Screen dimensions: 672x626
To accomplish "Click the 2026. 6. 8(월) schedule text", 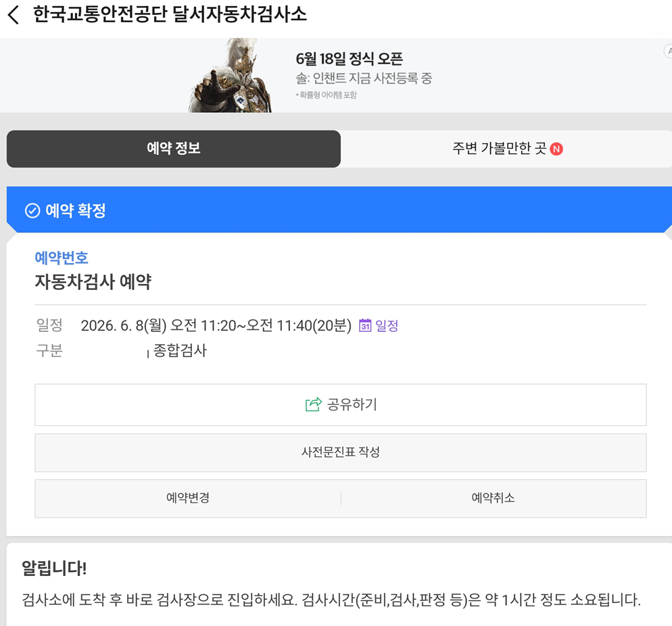I will (216, 326).
